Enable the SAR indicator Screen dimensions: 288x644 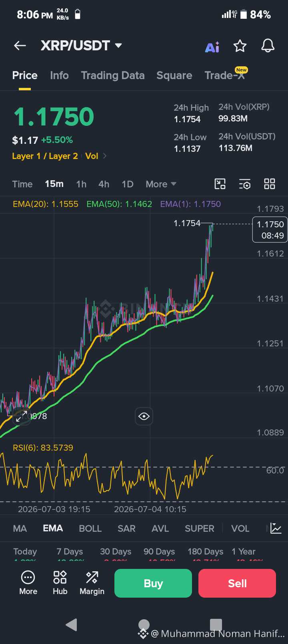pos(126,529)
